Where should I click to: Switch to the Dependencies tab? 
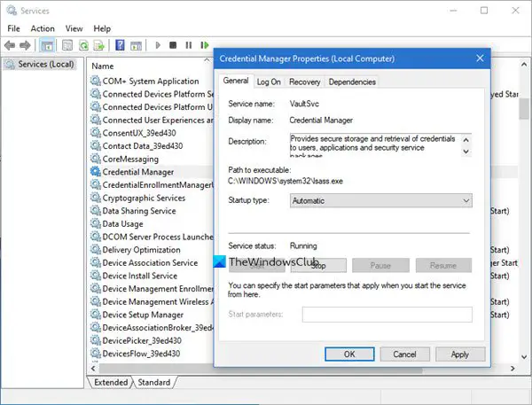pyautogui.click(x=352, y=82)
